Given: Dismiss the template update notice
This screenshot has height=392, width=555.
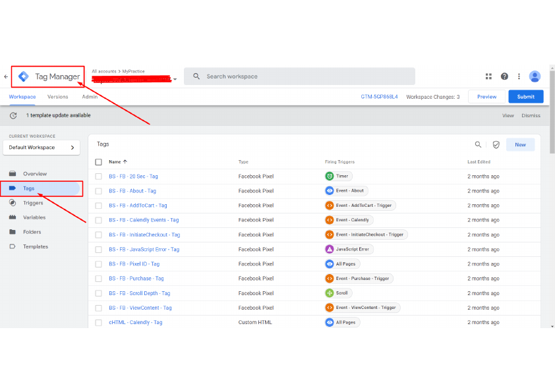Looking at the screenshot, I should [531, 116].
